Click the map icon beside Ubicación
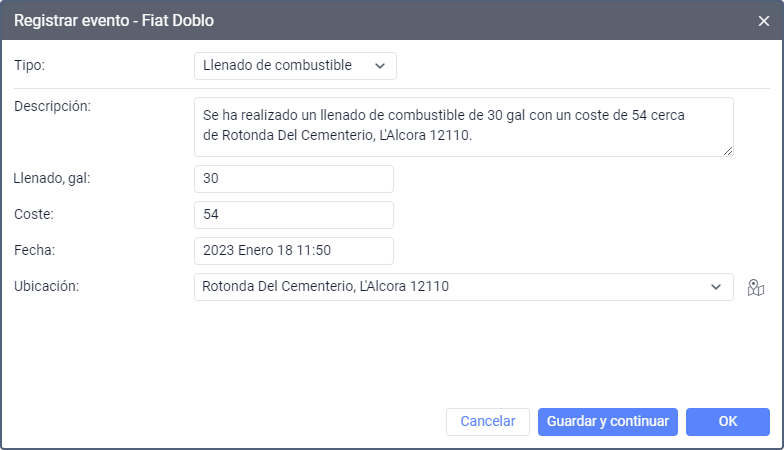The height and width of the screenshot is (450, 784). pos(755,288)
